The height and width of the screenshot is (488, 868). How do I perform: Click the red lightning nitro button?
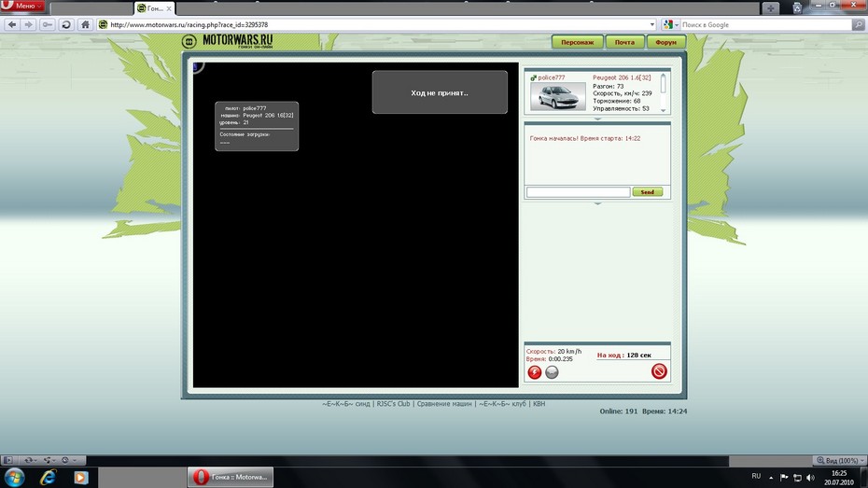pyautogui.click(x=534, y=372)
